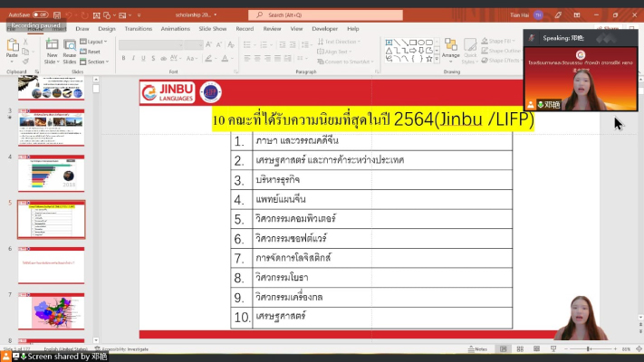This screenshot has height=362, width=644.
Task: Click Convert to SmartArt button
Action: click(345, 62)
